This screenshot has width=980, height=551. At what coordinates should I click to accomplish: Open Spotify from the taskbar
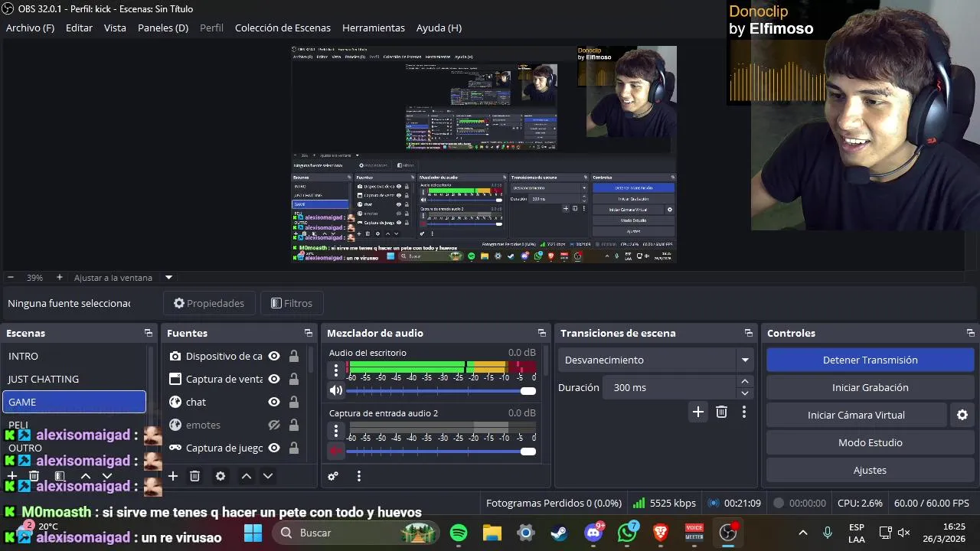[x=459, y=533]
